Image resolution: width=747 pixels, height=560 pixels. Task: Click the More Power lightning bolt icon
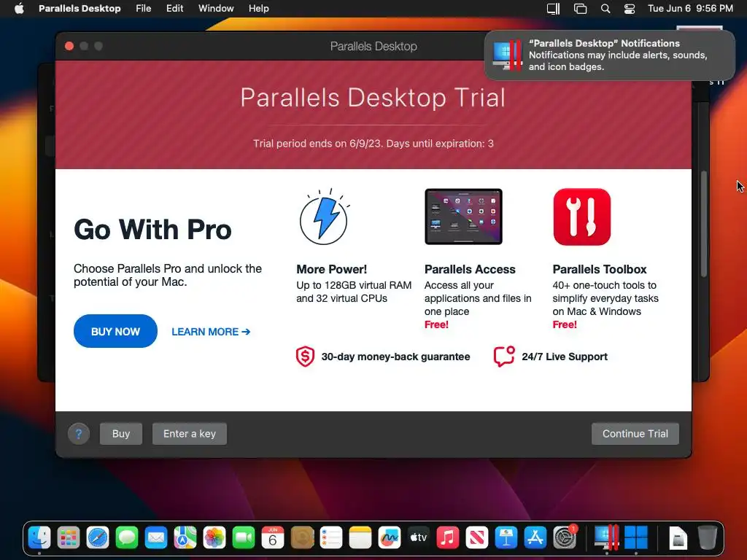(x=324, y=217)
